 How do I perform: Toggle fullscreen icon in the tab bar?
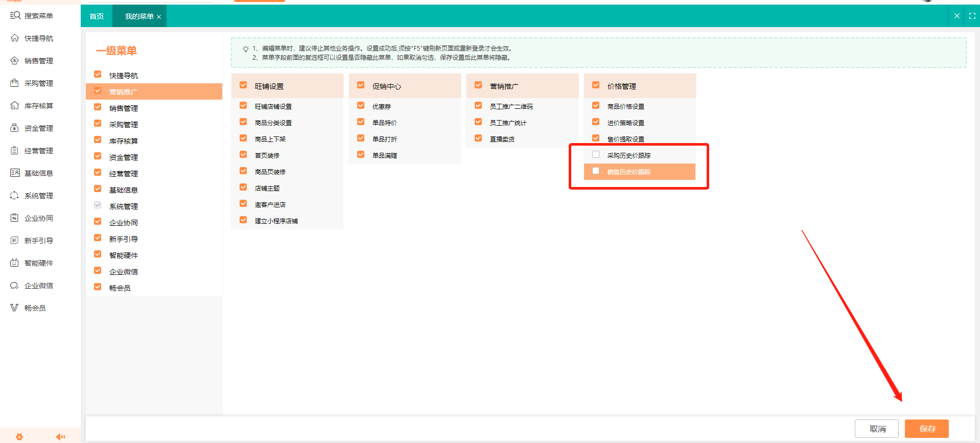point(972,16)
